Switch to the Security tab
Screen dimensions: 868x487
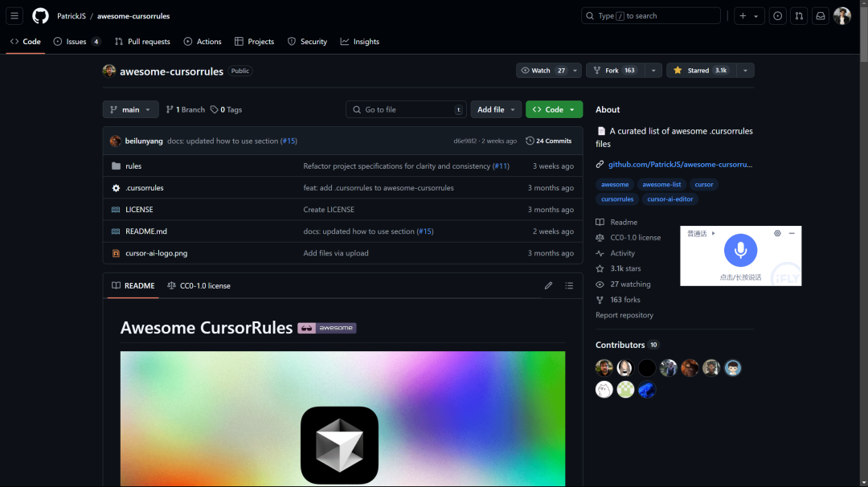307,42
